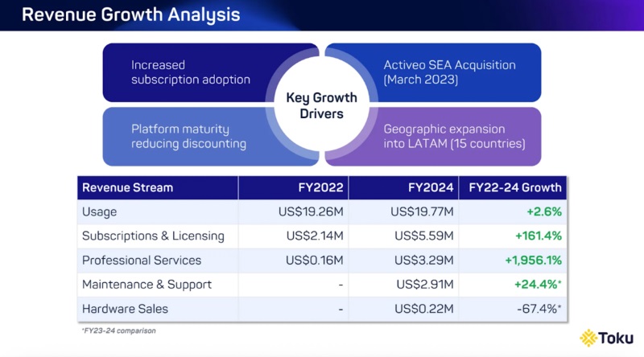Screen dimensions: 644x357
Task: Click the Toku logo icon
Action: (x=588, y=338)
